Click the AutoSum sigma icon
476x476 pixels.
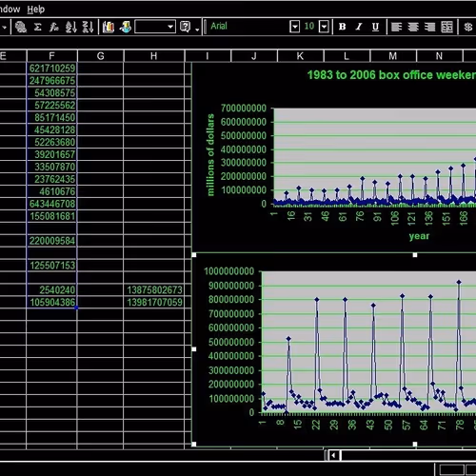click(x=37, y=27)
